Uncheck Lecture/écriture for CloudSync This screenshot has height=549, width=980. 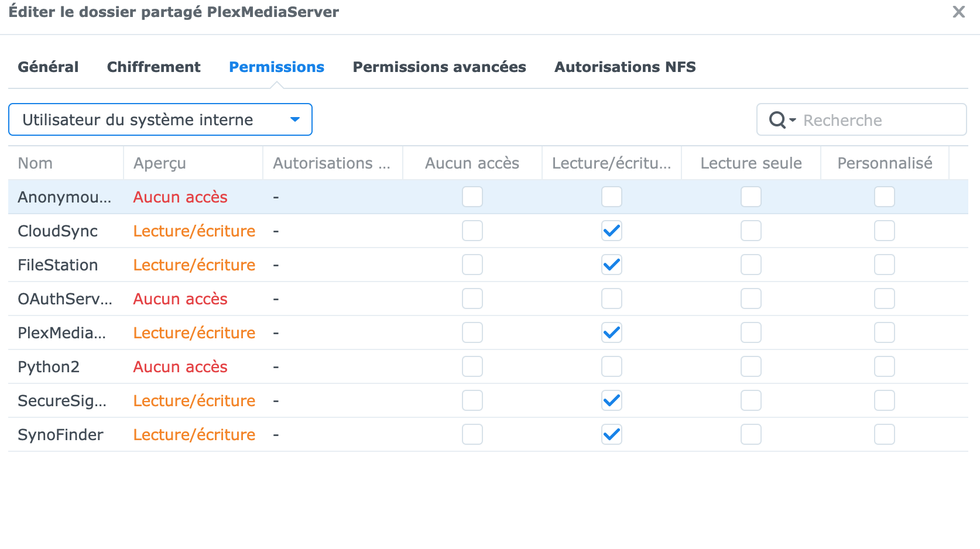point(612,231)
